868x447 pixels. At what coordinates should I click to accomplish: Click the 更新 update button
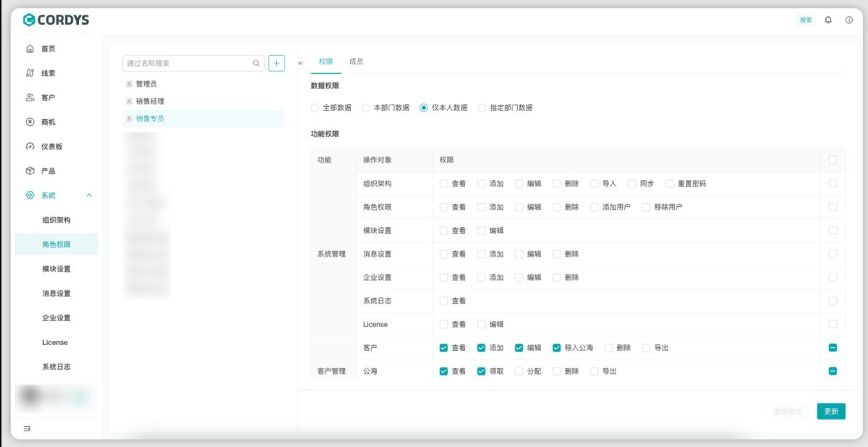831,411
